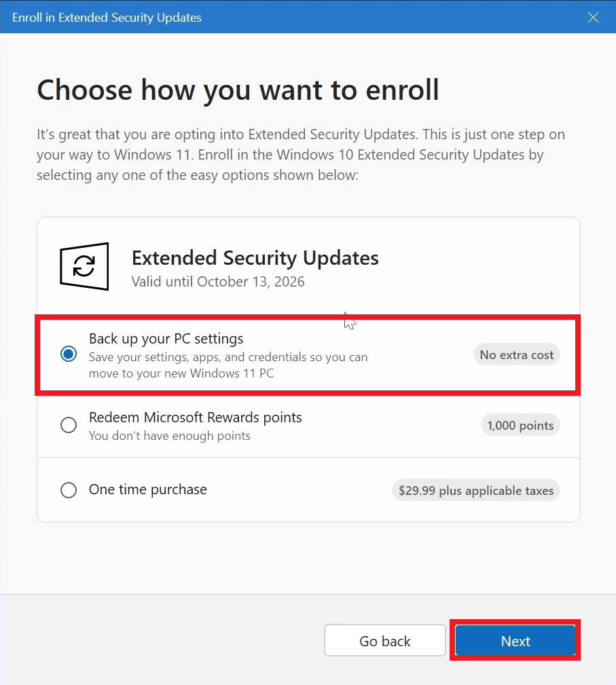Select the Back up your PC settings radio button
This screenshot has height=685, width=616.
coord(69,354)
